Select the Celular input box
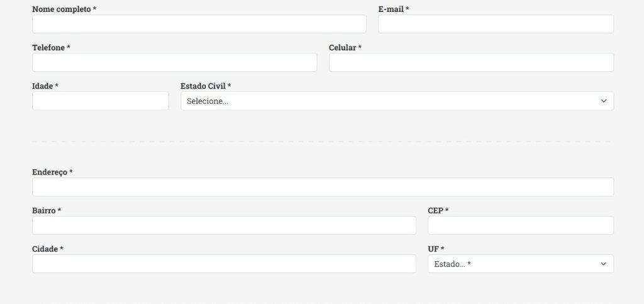Viewport: 644px width, 304px height. [x=471, y=62]
